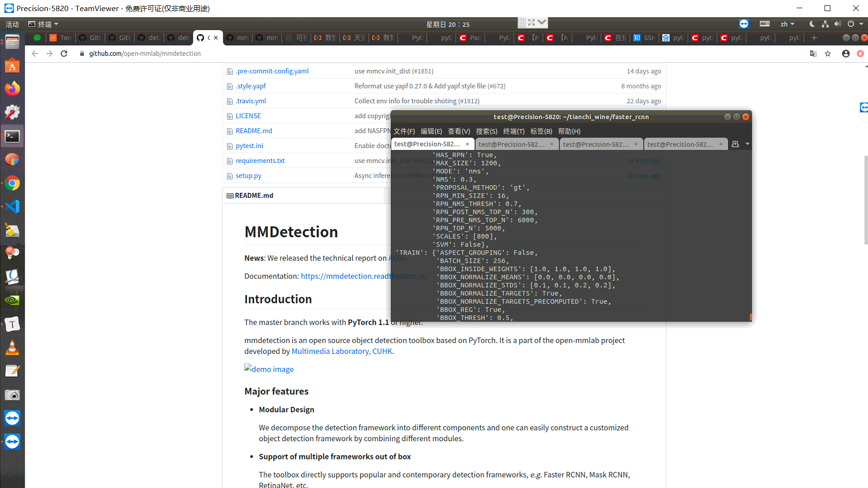Image resolution: width=868 pixels, height=488 pixels.
Task: Open the Files manager in the dock
Action: click(x=12, y=42)
